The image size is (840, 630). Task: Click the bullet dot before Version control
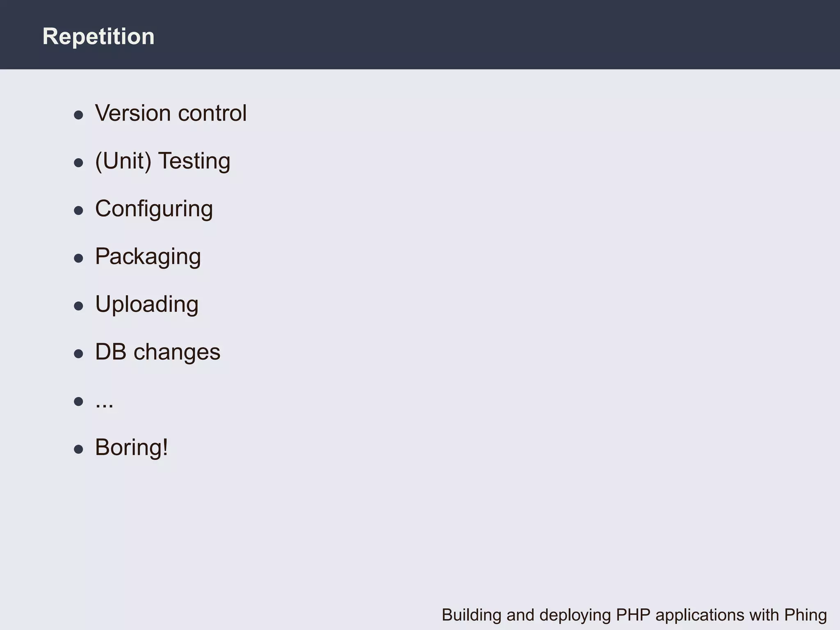[x=78, y=115]
